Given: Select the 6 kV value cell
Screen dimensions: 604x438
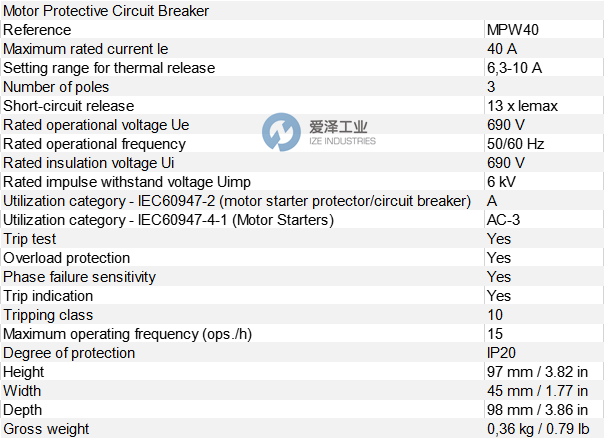Looking at the screenshot, I should [502, 182].
